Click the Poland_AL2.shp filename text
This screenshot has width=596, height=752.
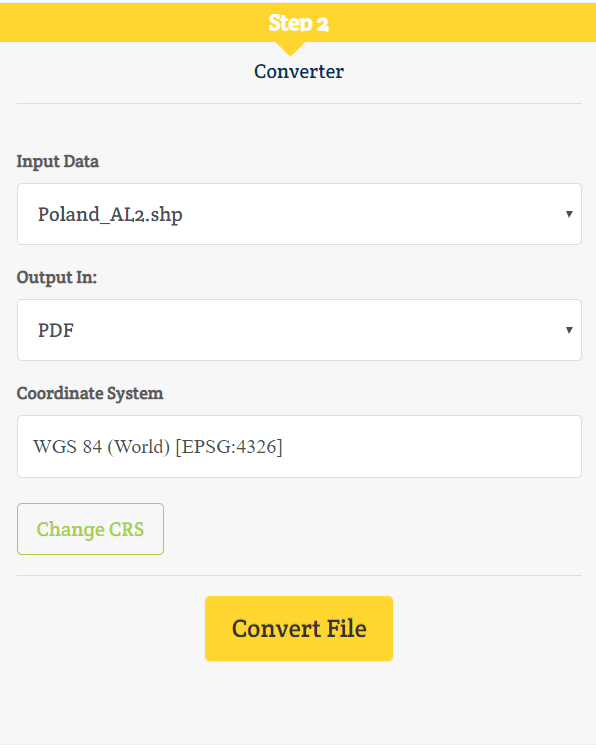click(110, 214)
